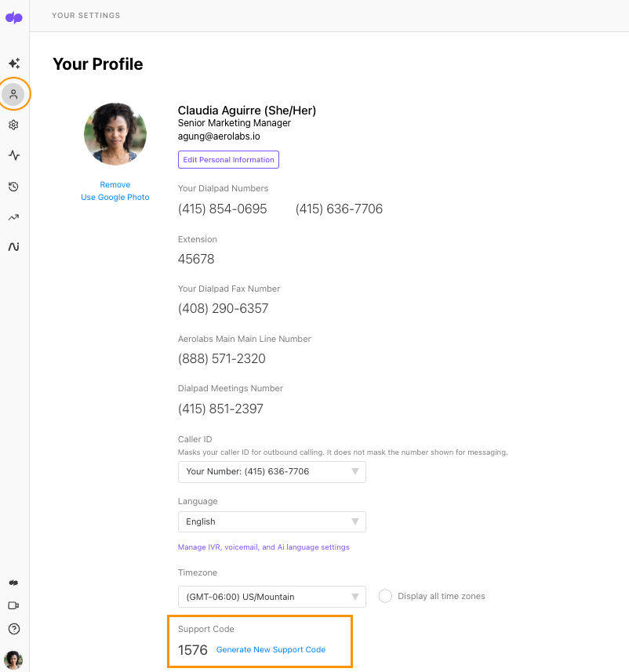The height and width of the screenshot is (672, 629).
Task: Remove the profile photo
Action: click(115, 185)
